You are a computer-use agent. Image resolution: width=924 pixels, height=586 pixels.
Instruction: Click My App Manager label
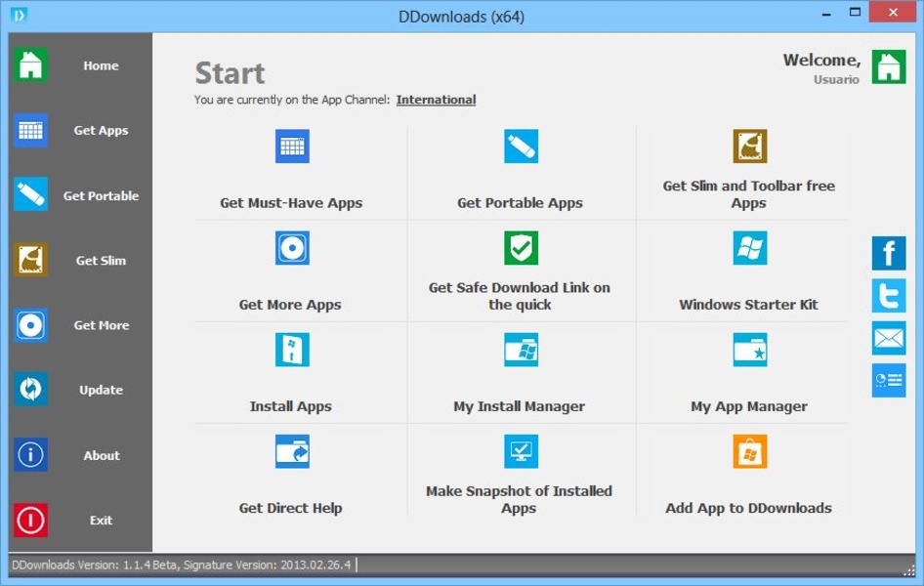(749, 406)
